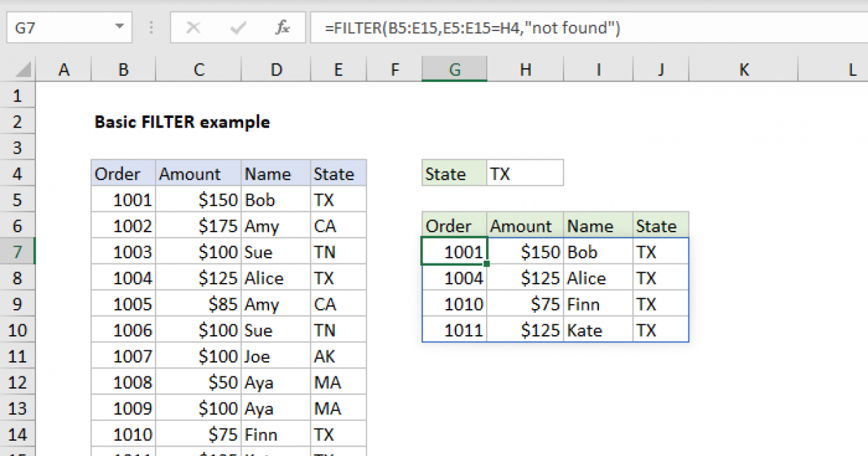Click the 'Basic FILTER example' title cell
Viewport: 868px width, 456px height.
point(182,122)
